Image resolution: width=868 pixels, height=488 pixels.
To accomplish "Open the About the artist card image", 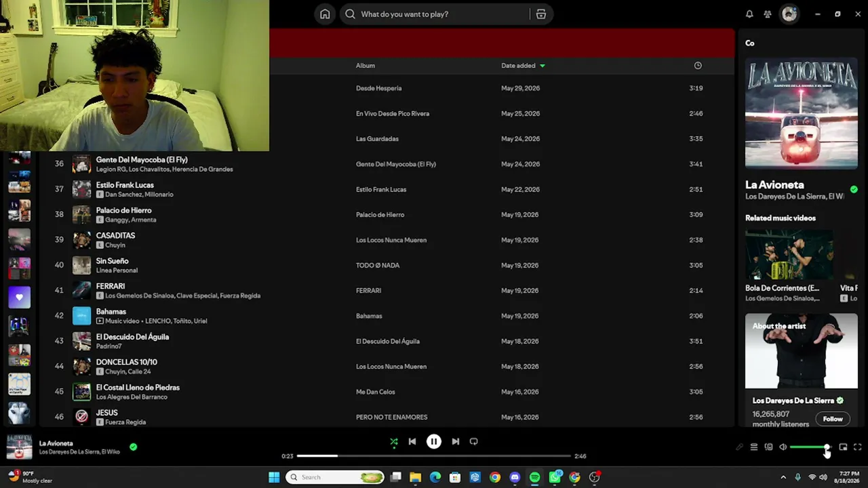I will click(x=802, y=351).
